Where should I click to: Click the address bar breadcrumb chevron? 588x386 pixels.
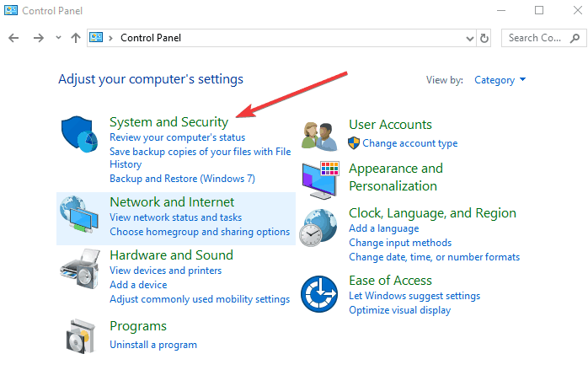[110, 38]
